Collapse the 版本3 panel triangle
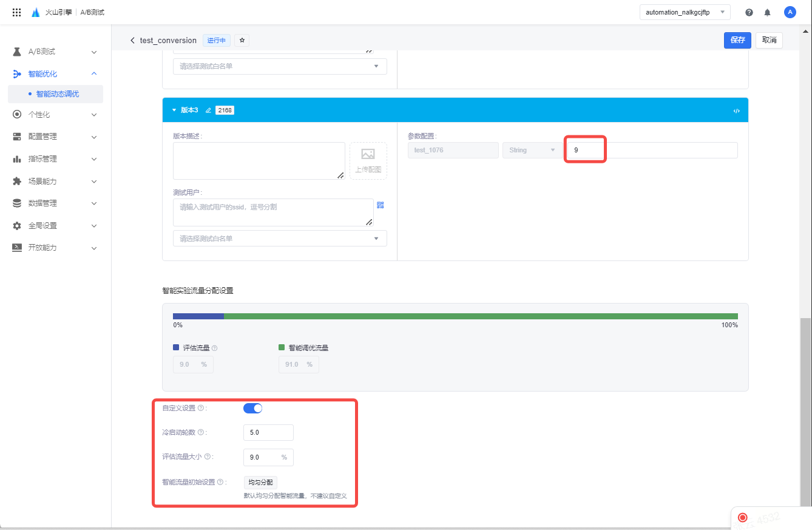Screen dimensions: 812x530 174,110
